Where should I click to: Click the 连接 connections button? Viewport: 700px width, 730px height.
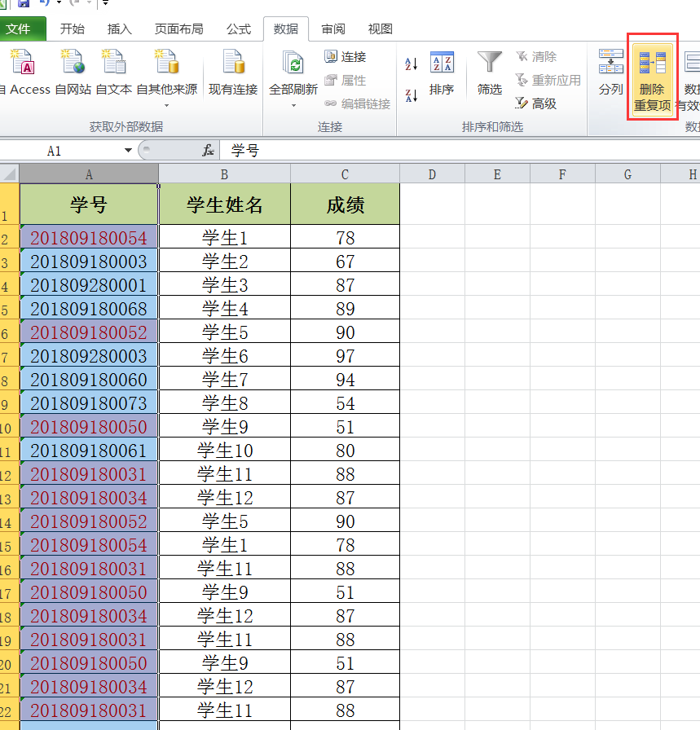[345, 57]
